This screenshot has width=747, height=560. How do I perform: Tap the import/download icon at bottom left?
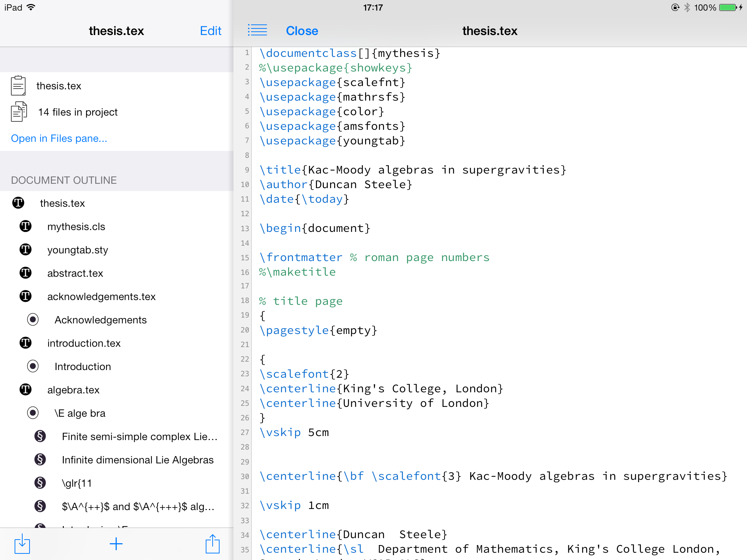[x=22, y=544]
